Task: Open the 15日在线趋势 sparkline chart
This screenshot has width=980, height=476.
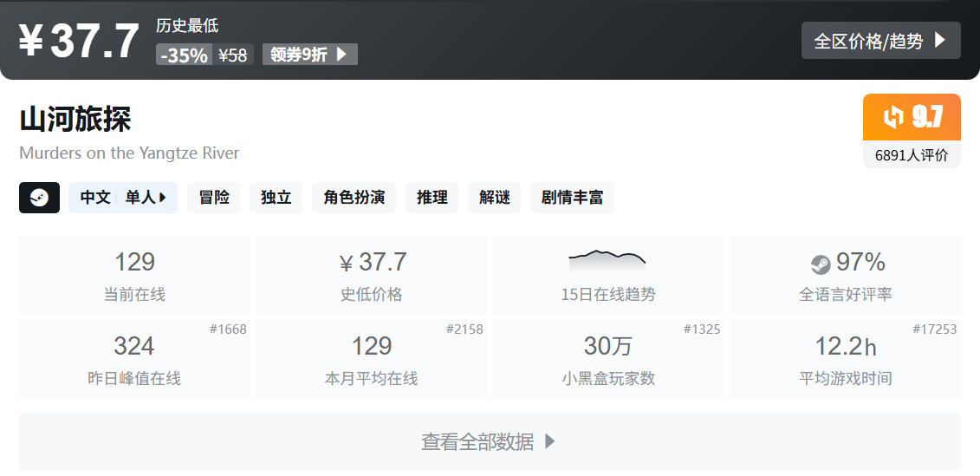Action: 607,260
